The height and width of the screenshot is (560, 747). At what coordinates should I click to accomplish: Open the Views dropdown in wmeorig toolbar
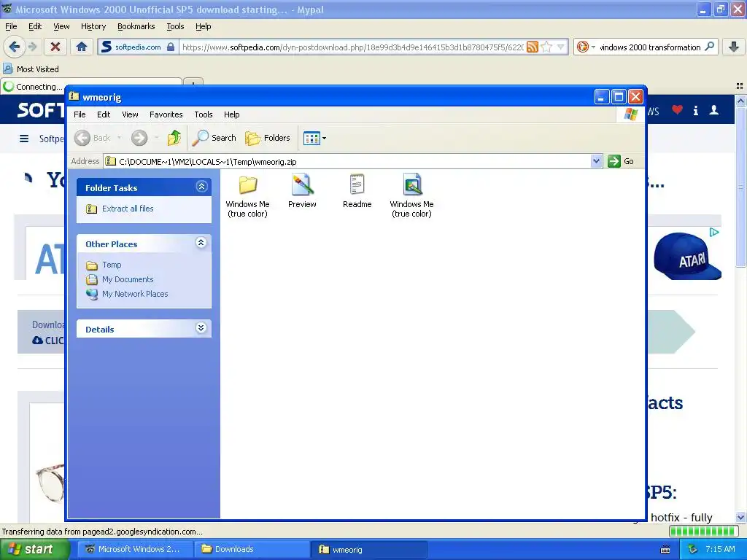point(315,138)
